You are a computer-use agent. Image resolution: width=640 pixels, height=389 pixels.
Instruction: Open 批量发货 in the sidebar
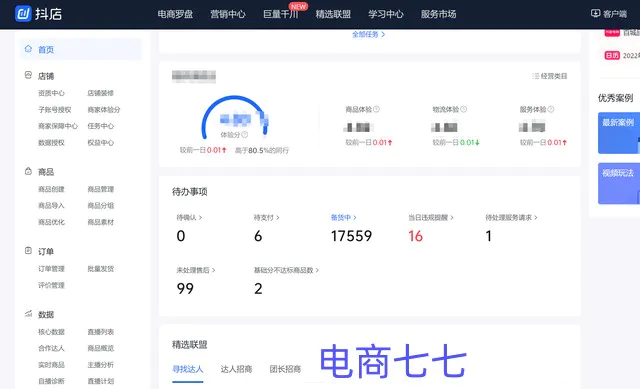pos(100,269)
